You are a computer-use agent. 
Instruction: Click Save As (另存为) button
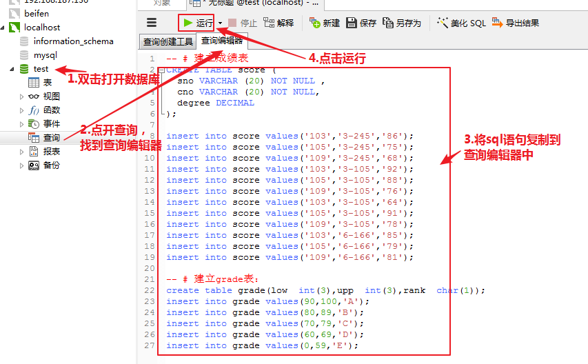pyautogui.click(x=402, y=23)
